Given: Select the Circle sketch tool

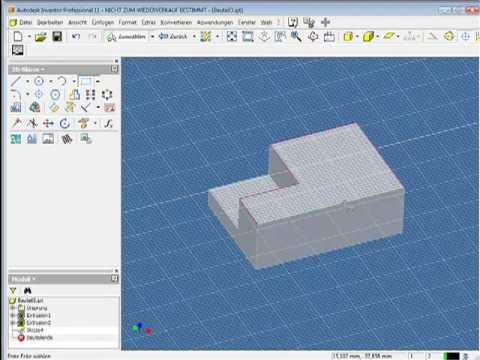Looking at the screenshot, I should [x=39, y=81].
